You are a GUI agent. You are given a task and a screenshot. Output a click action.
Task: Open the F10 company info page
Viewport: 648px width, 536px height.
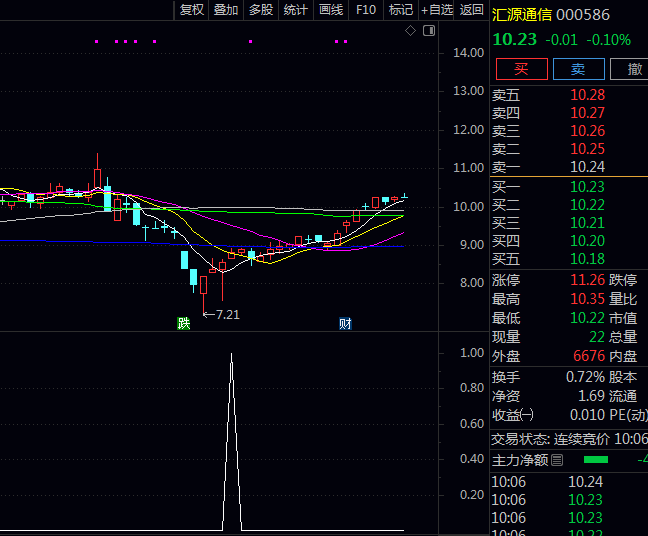(366, 10)
